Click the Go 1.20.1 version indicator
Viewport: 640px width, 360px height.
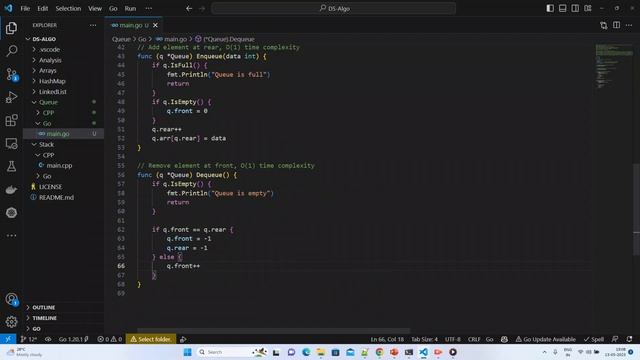click(73, 339)
